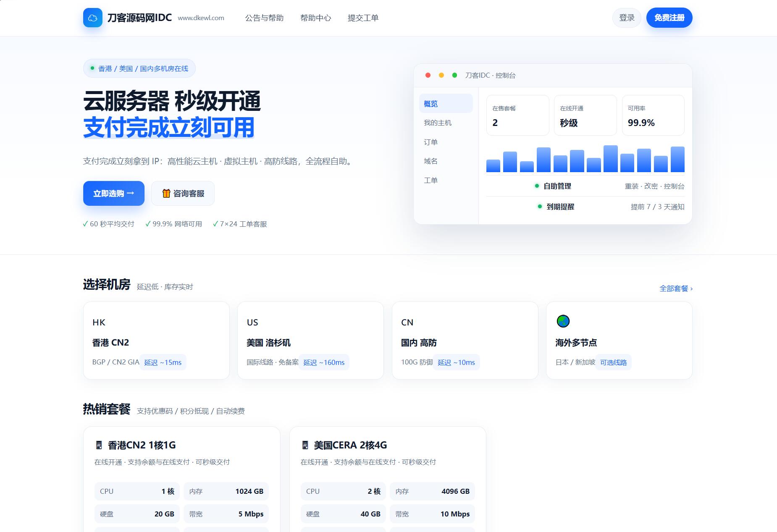Click the 延迟 ~160ms badge
777x532 pixels.
pyautogui.click(x=324, y=362)
